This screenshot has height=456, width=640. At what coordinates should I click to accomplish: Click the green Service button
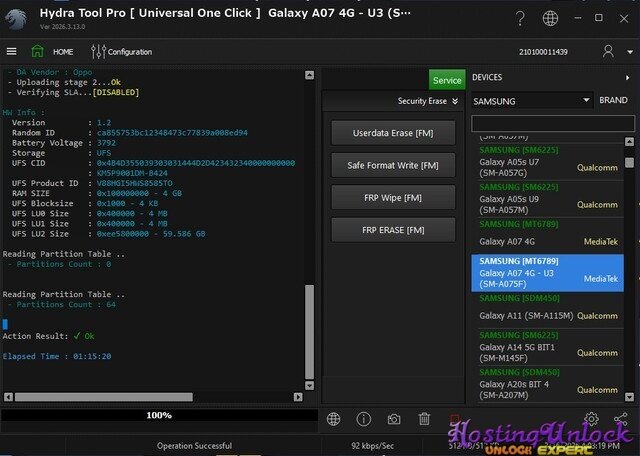(x=447, y=80)
